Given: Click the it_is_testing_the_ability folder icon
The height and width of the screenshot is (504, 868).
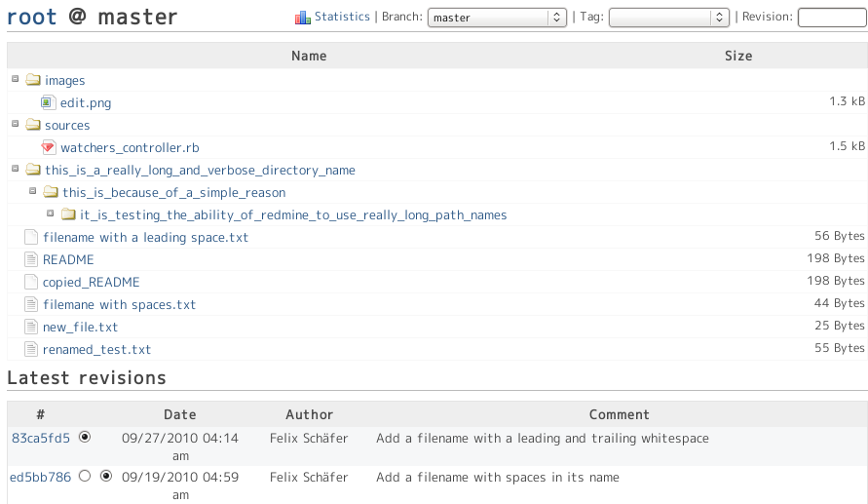Looking at the screenshot, I should 68,213.
